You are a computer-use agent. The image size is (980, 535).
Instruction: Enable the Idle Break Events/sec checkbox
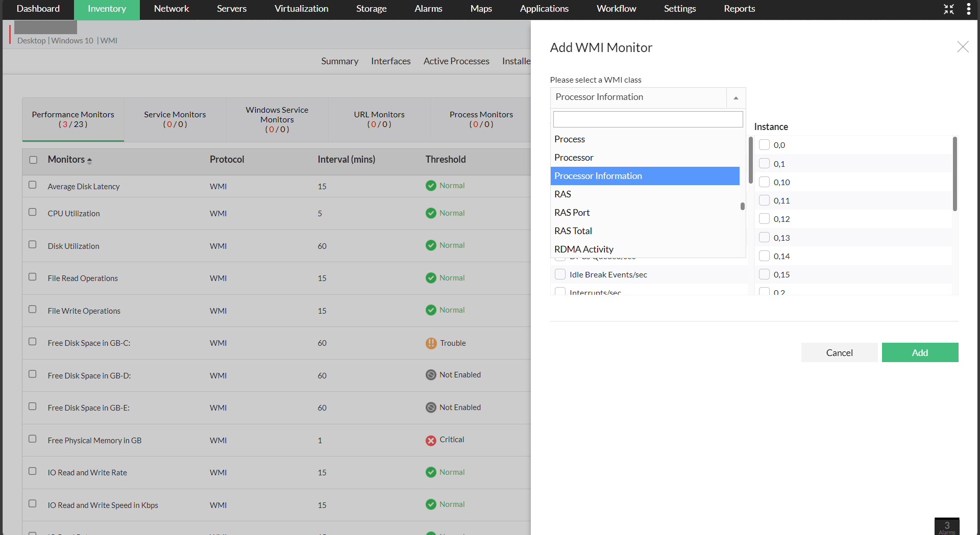tap(560, 274)
